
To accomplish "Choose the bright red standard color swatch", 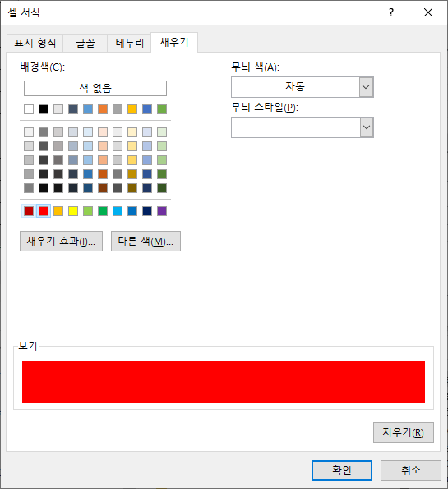I will click(x=44, y=211).
